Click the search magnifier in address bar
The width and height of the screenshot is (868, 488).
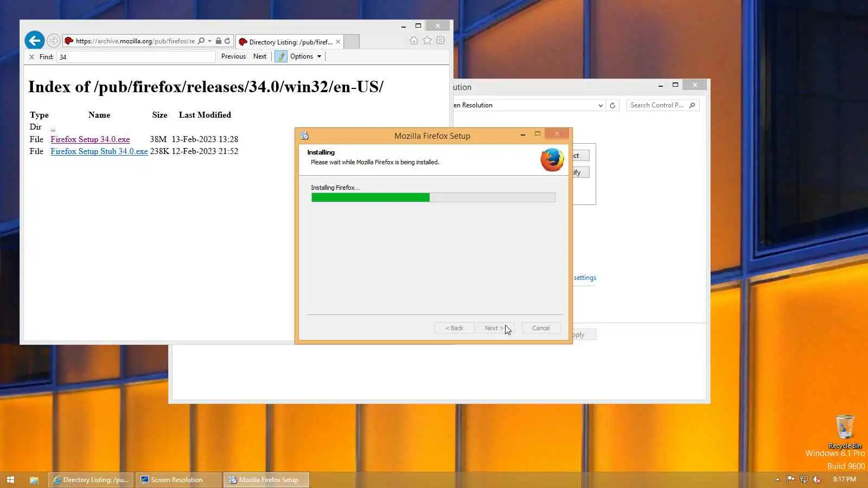tap(201, 41)
